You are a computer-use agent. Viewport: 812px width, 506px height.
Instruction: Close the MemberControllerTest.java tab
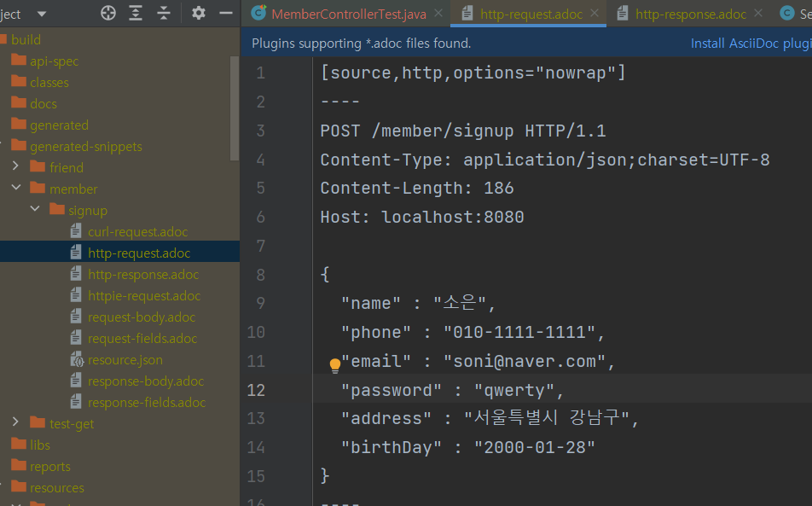point(438,13)
